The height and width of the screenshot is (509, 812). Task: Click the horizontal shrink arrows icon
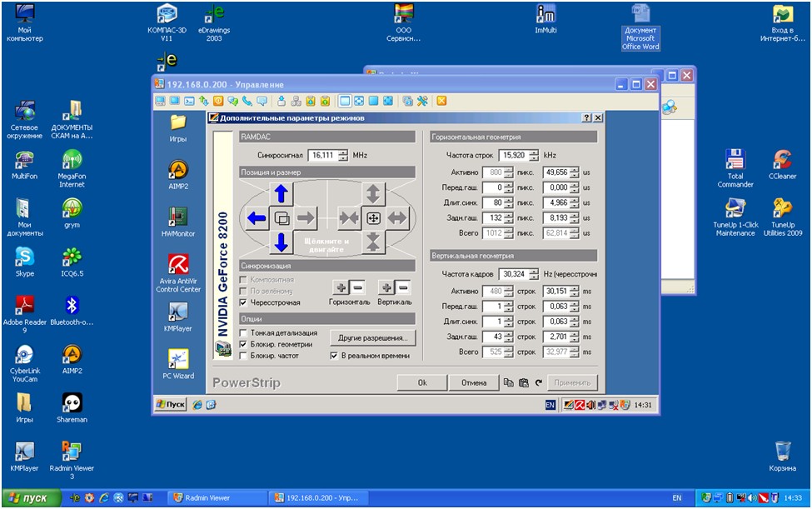click(348, 218)
